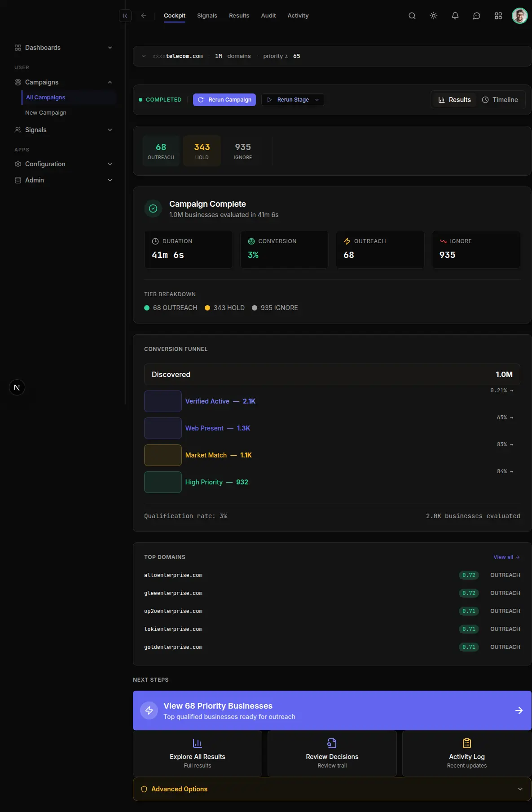This screenshot has width=532, height=812.
Task: Switch to the Cockpit tab
Action: (x=175, y=16)
